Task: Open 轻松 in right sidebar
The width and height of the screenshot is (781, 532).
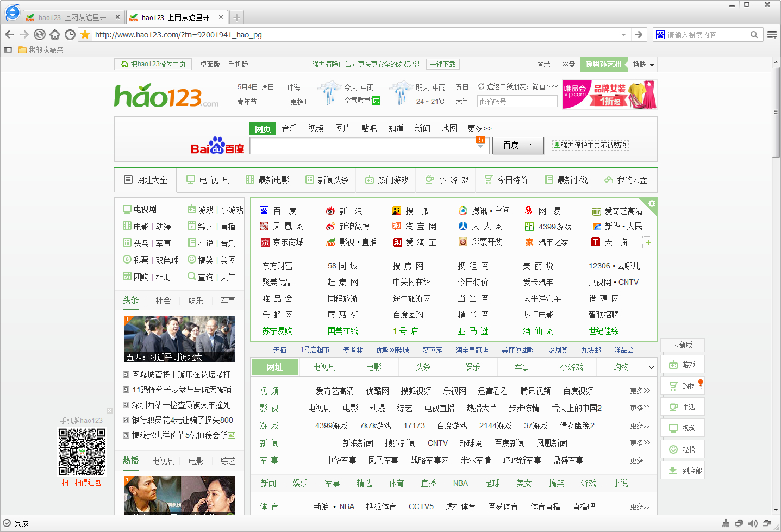Action: [683, 449]
